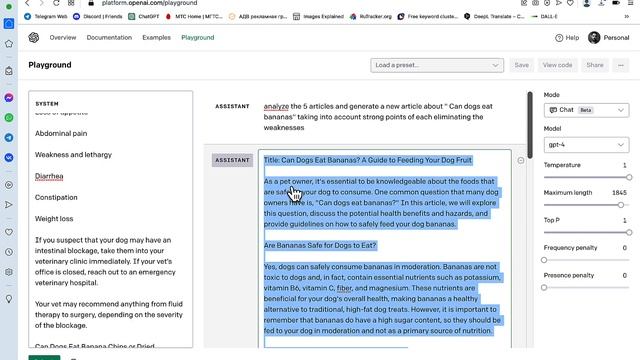
Task: Click the toolbar snapshot camera icon
Action: click(535, 3)
